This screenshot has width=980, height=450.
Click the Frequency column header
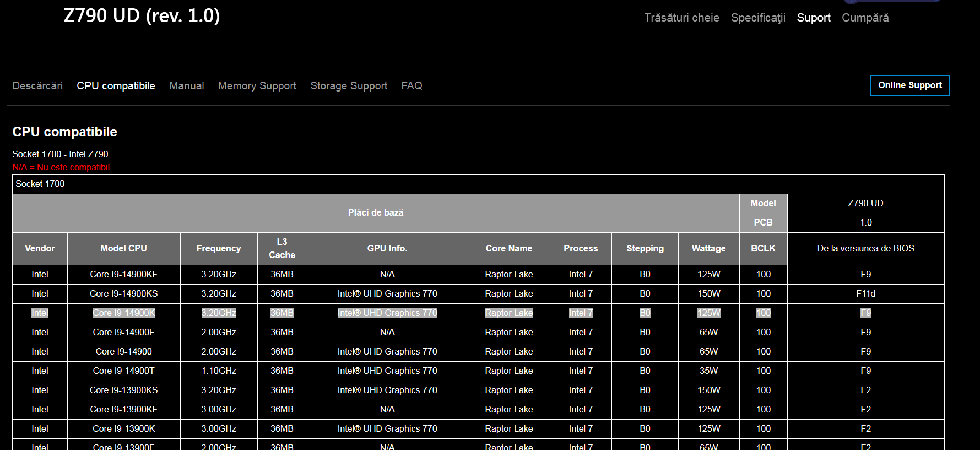point(219,249)
